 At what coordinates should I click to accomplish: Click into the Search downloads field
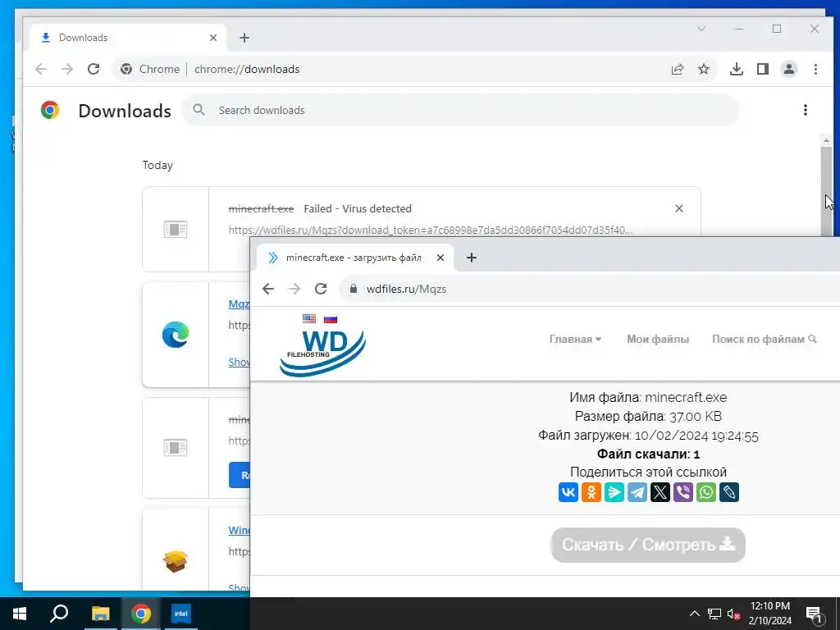pos(461,110)
